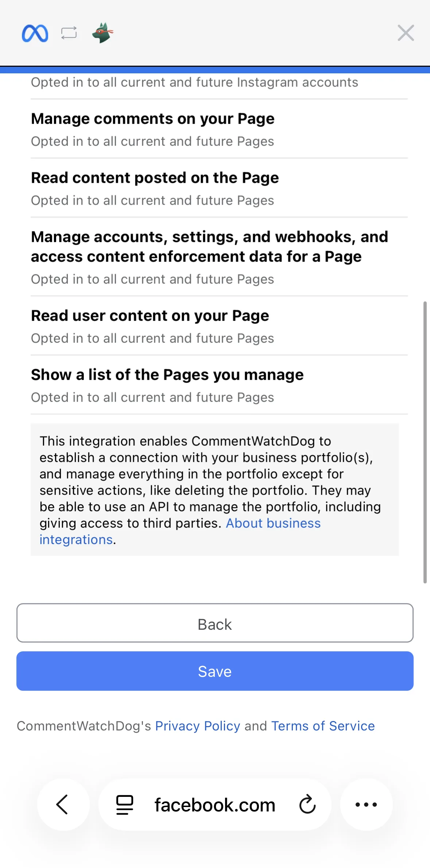Screen dimensions: 430x868
Task: Click the swap arrows icon in header
Action: (x=69, y=33)
